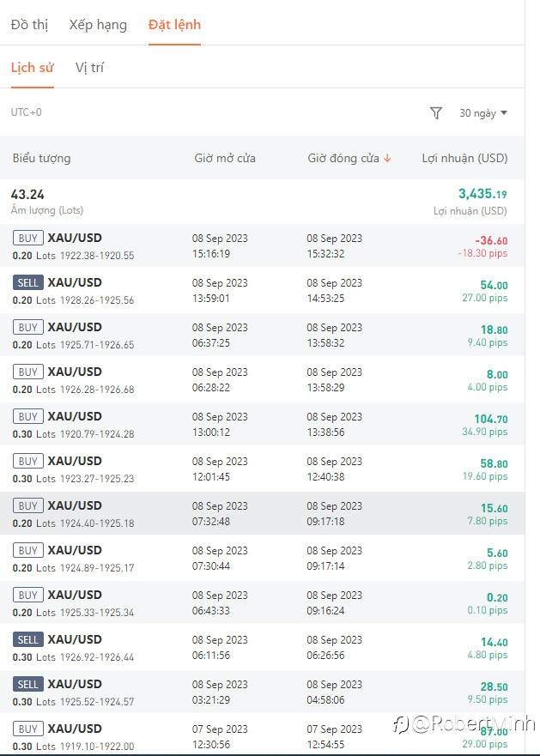Click BUY badge on the 104.70 trade

[x=27, y=416]
